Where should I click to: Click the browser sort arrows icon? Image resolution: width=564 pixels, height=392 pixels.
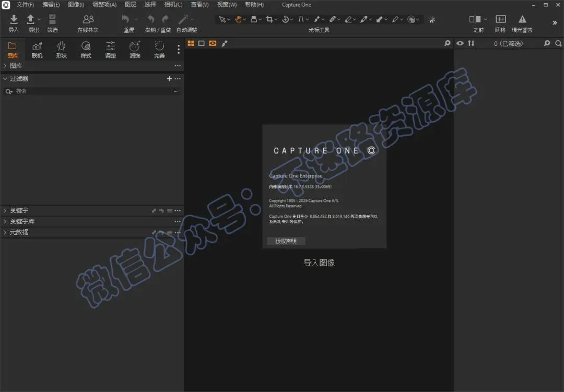pyautogui.click(x=471, y=43)
